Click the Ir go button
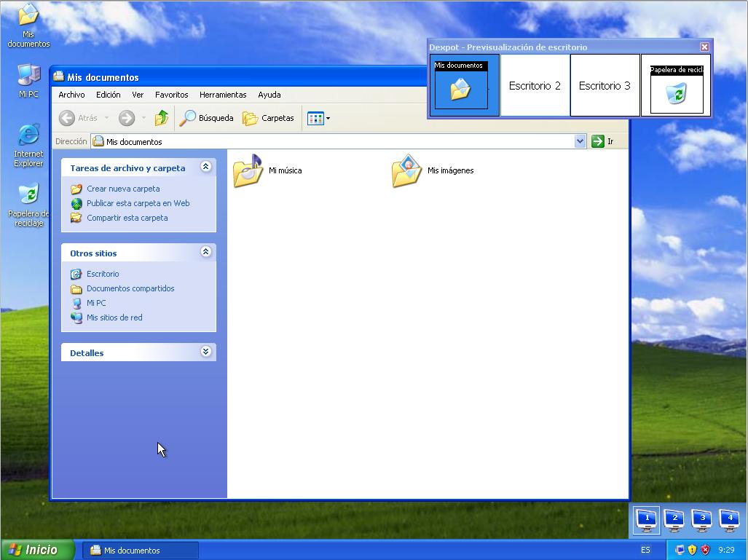The image size is (748, 560). [603, 141]
